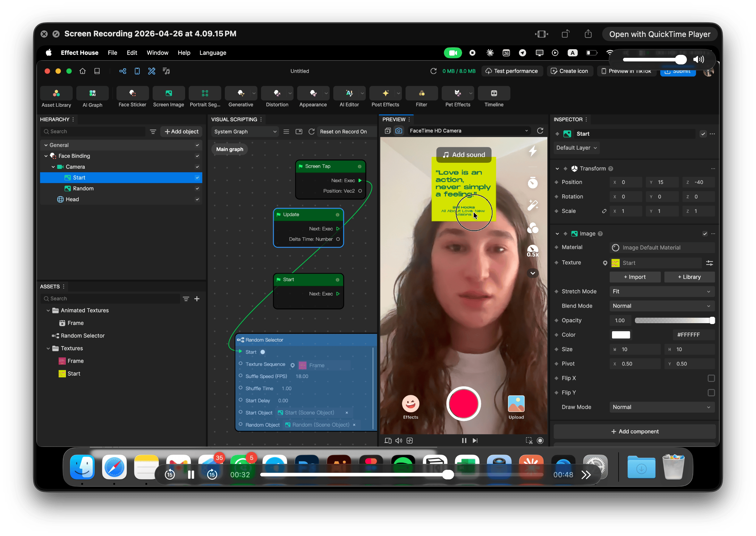Toggle the Start object enabled checkbox
Screen dimensions: 756x536
click(703, 134)
